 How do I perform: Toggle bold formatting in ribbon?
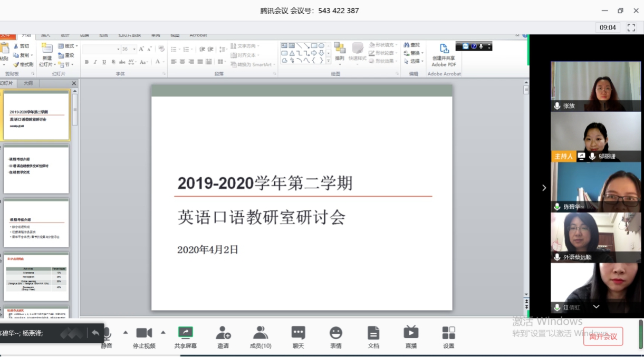click(86, 62)
